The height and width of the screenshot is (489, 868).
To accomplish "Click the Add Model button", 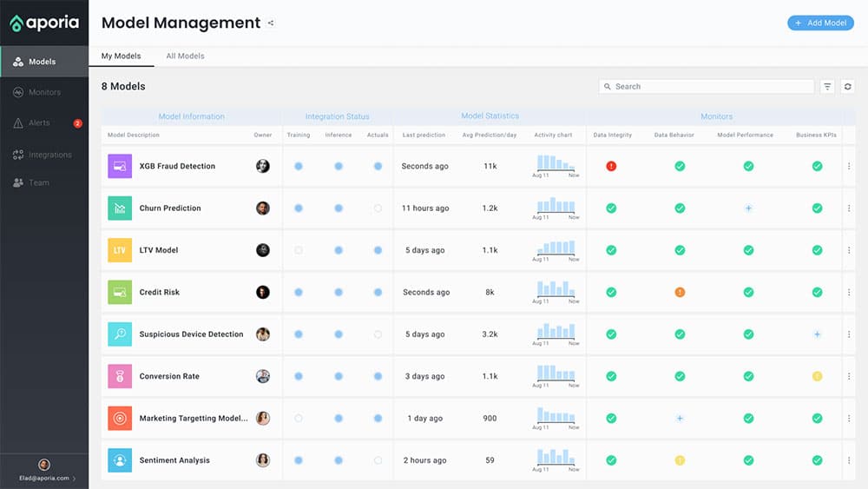I will 820,23.
